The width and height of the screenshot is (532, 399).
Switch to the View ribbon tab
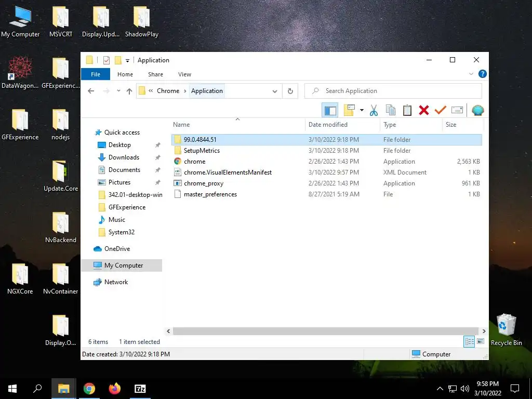point(184,74)
